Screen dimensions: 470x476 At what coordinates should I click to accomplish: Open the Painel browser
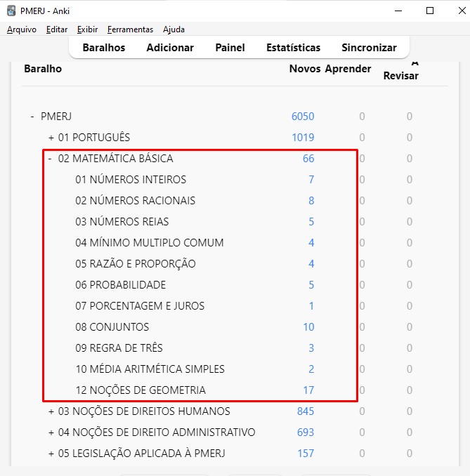pyautogui.click(x=230, y=48)
